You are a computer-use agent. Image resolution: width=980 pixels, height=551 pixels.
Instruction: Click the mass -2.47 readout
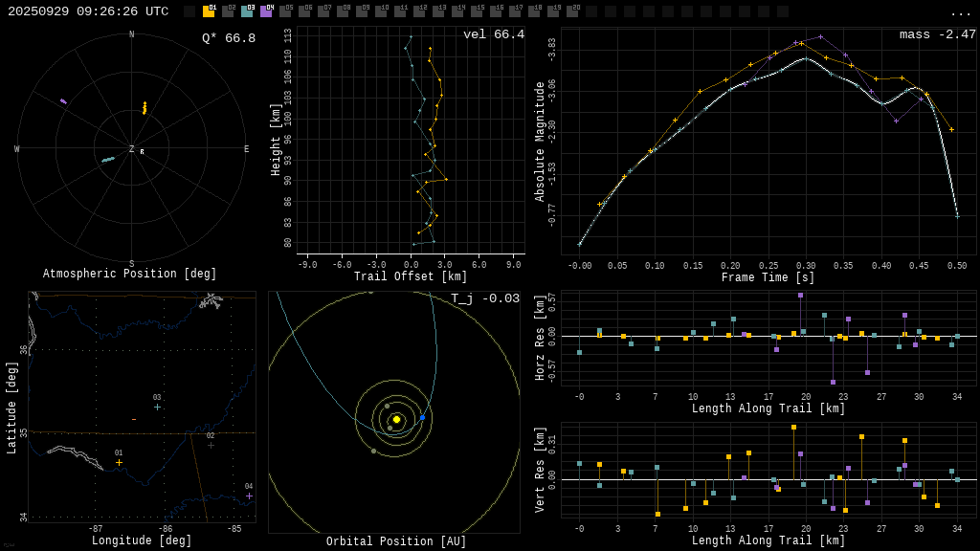[x=937, y=34]
